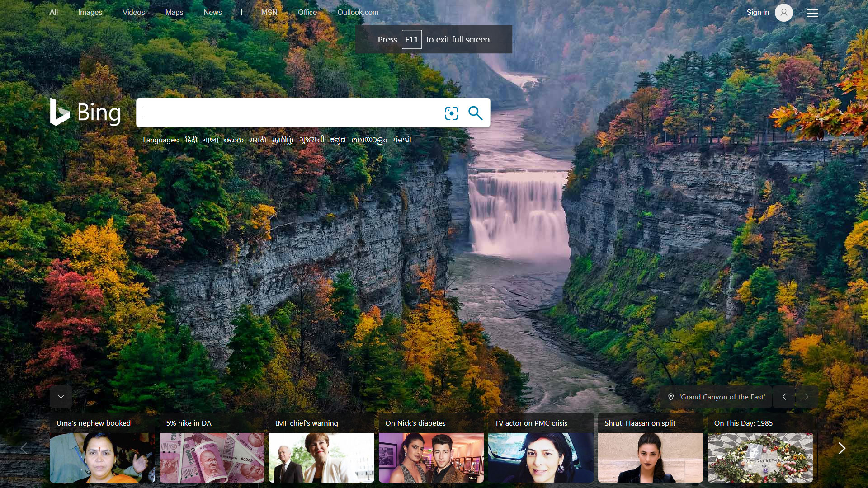Viewport: 868px width, 488px height.
Task: Open the user profile avatar icon
Action: 784,13
